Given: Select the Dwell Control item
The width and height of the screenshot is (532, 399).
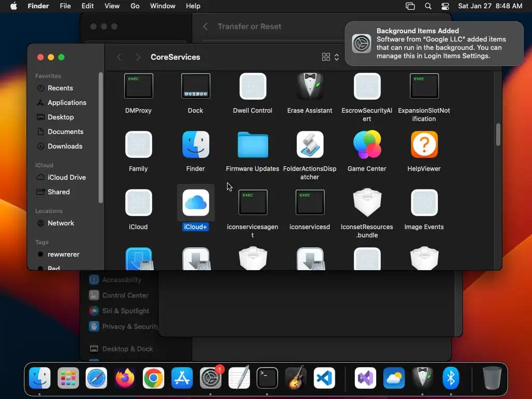Looking at the screenshot, I should [253, 86].
